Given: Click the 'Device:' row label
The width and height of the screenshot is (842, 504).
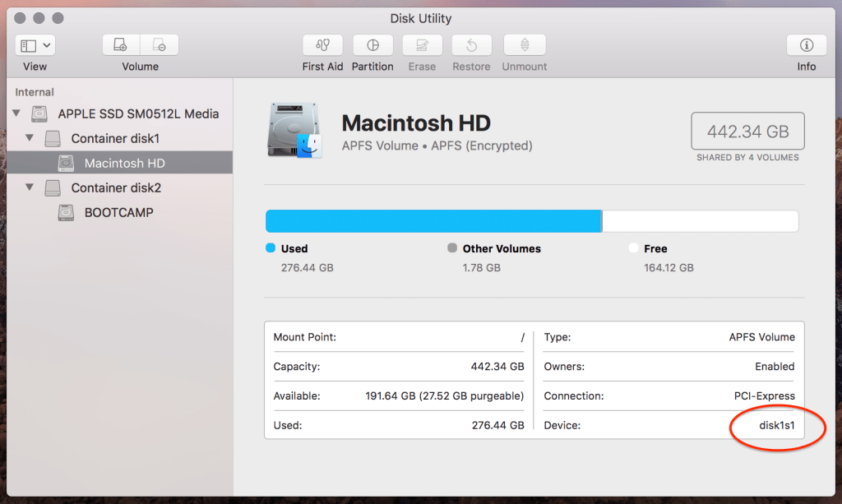Looking at the screenshot, I should (x=562, y=425).
